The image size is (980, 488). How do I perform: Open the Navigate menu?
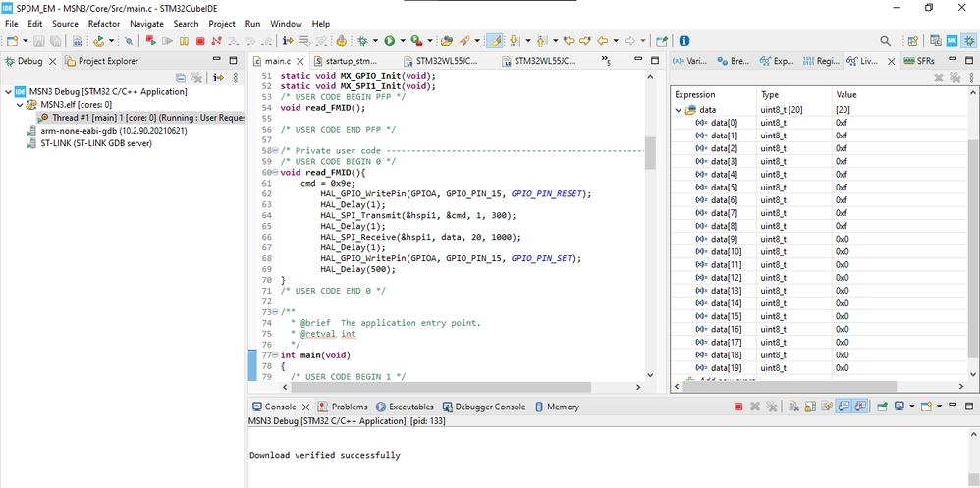click(146, 24)
